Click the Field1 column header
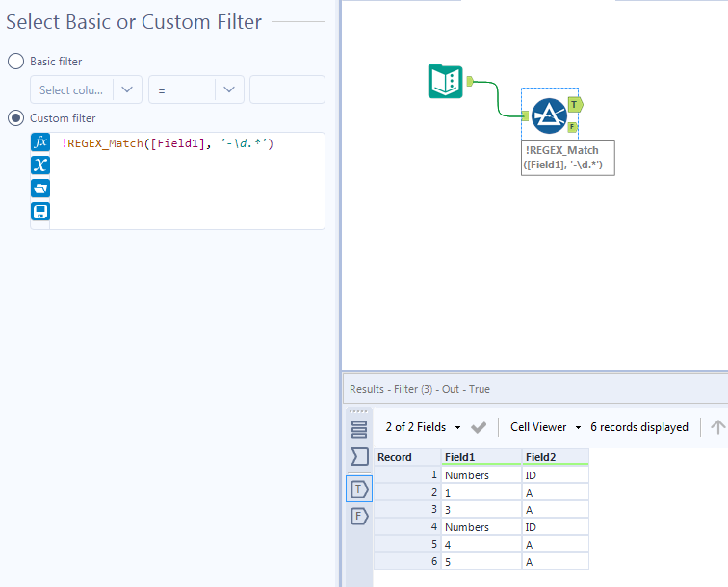Screen dimensions: 728x587 (481, 457)
